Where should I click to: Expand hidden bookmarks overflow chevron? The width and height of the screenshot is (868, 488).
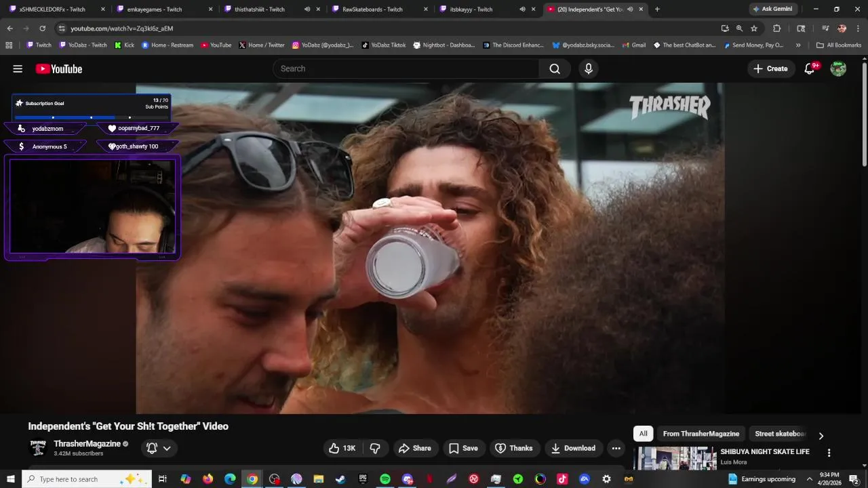point(798,45)
